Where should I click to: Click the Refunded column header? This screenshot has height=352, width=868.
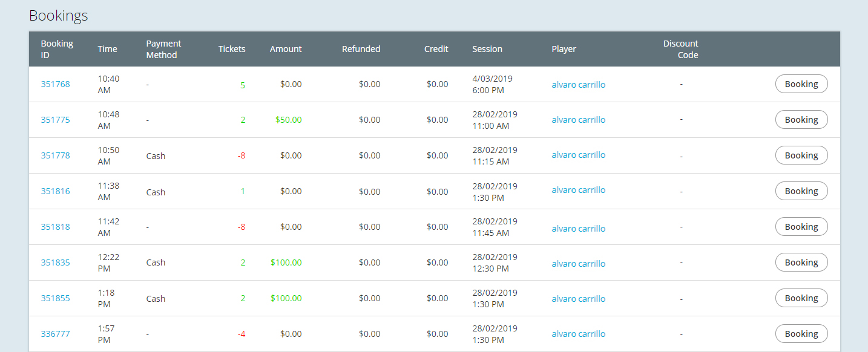pyautogui.click(x=361, y=49)
